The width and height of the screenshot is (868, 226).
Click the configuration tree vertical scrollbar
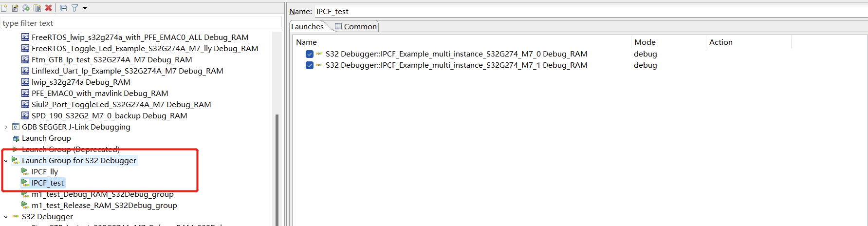pyautogui.click(x=277, y=166)
